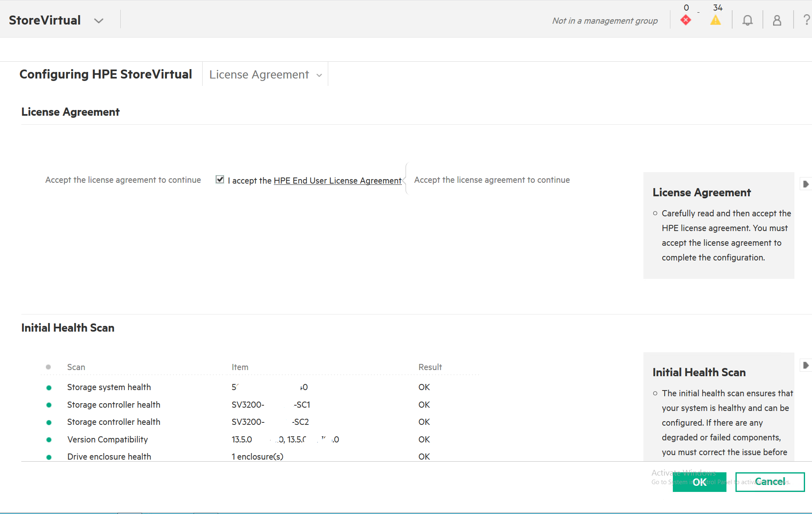This screenshot has width=812, height=514.
Task: Select the Storage system health row
Action: click(x=260, y=387)
